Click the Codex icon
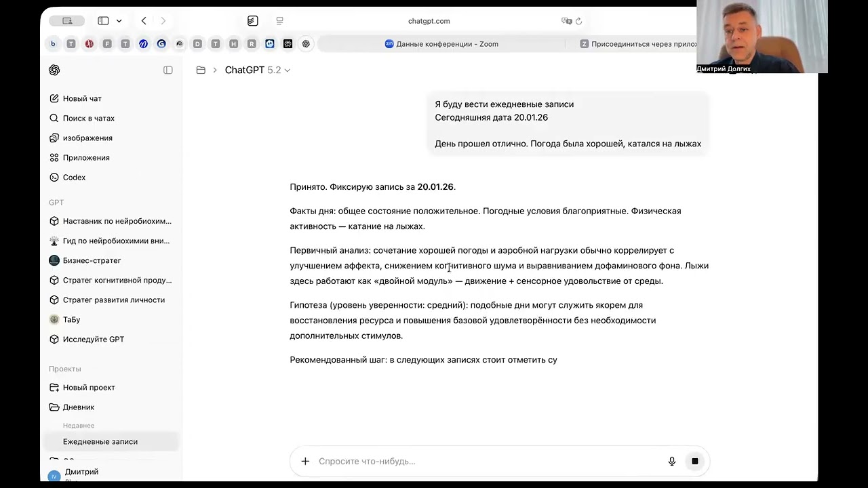868x488 pixels. (54, 177)
